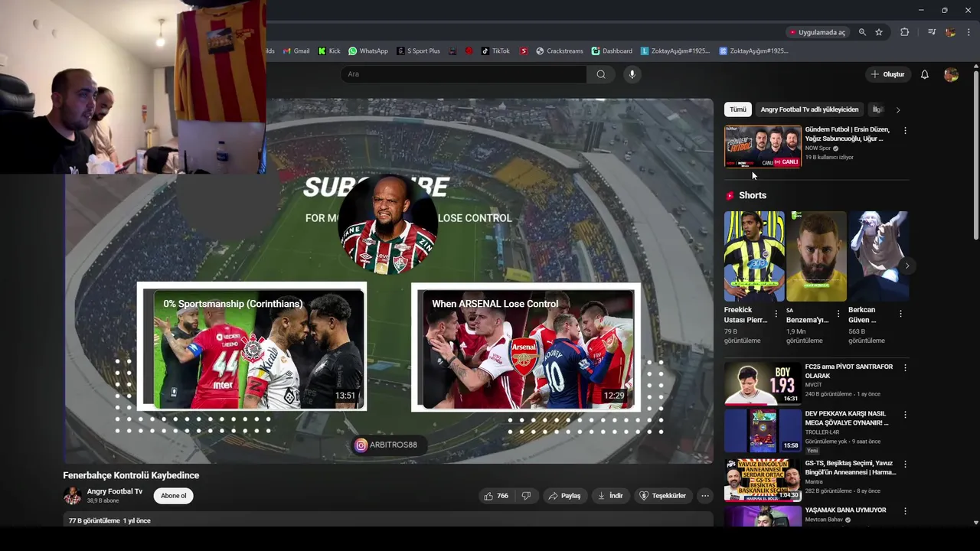This screenshot has height=551, width=980.
Task: Open Gündem Futbol live stream thumbnail
Action: tap(763, 146)
